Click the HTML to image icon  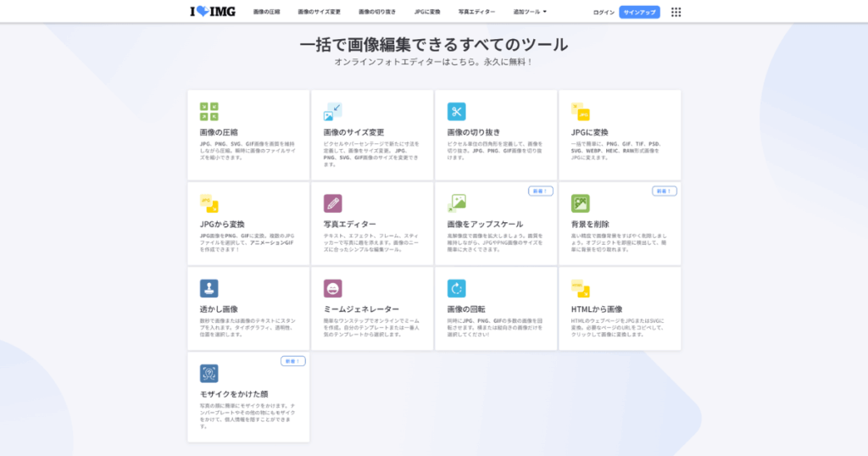580,288
